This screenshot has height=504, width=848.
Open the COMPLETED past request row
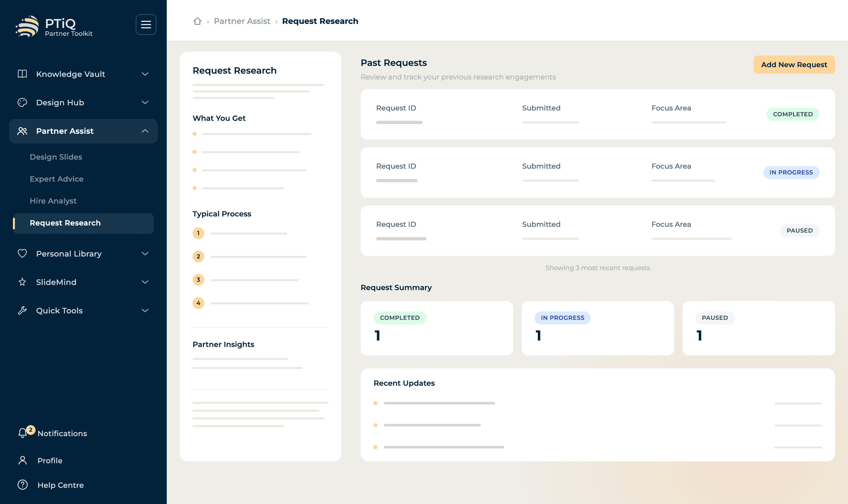tap(598, 114)
